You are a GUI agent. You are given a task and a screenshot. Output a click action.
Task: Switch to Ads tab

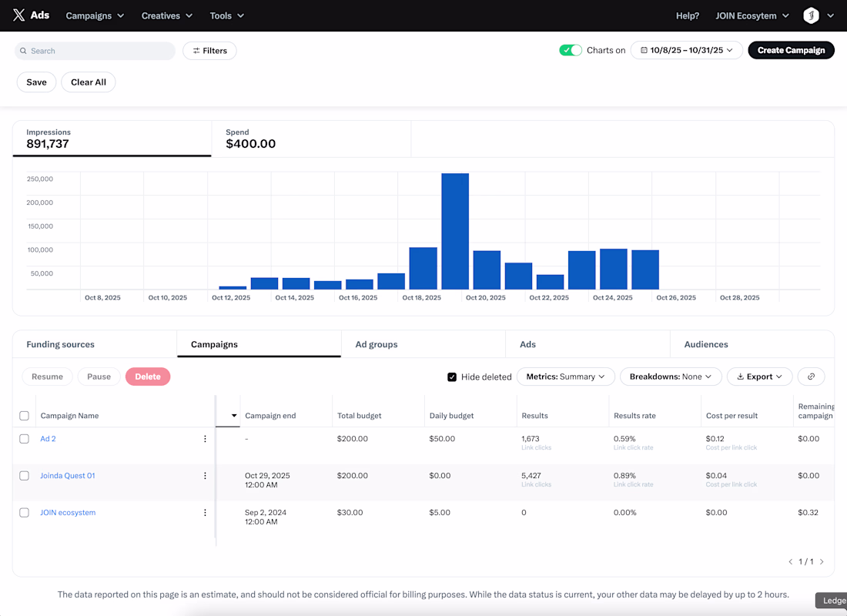588,344
